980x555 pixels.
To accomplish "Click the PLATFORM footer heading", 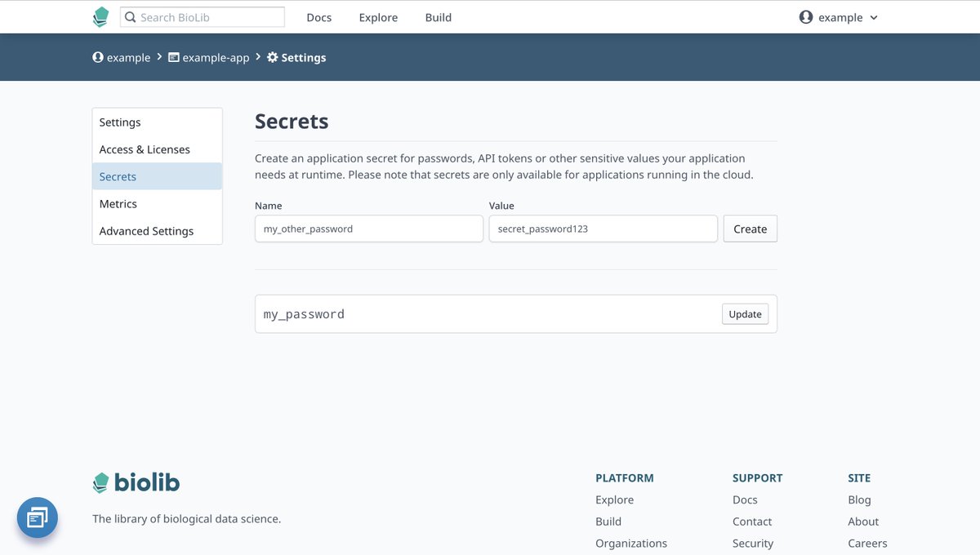I will [625, 478].
